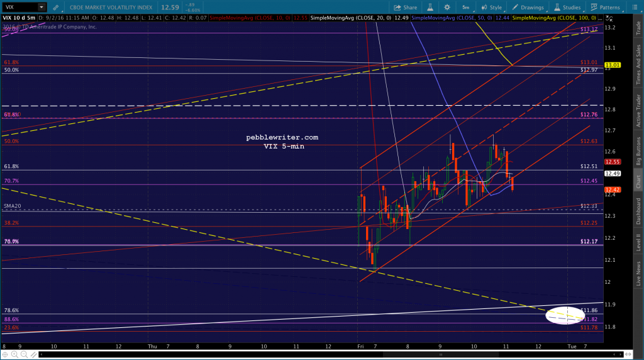Screen dimensions: 644x360
Task: Click the 38.2% Fibonacci label
Action: (11, 223)
